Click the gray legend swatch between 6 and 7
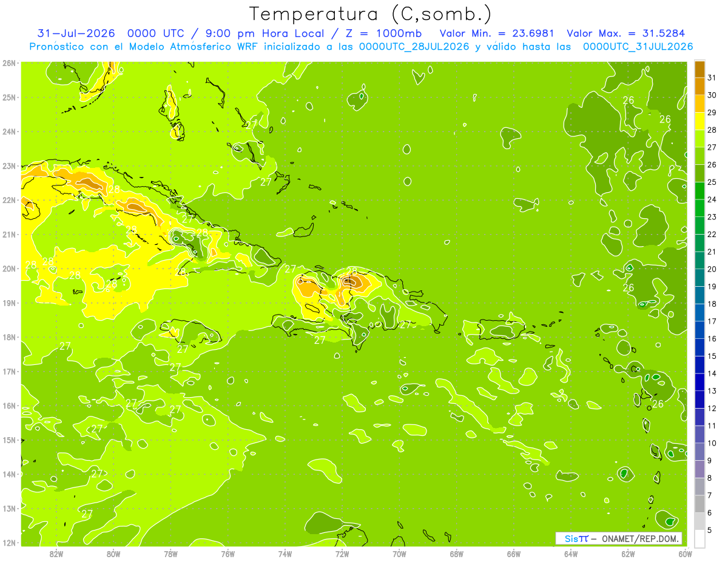This screenshot has height=562, width=728. [x=699, y=504]
